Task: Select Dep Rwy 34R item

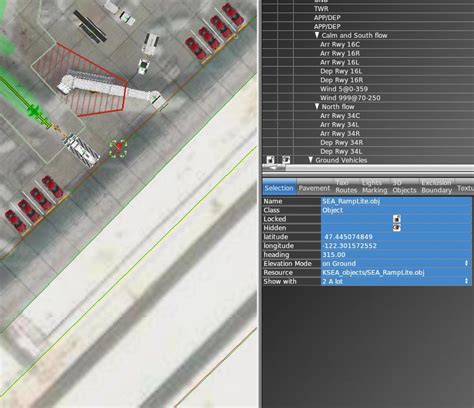Action: (x=342, y=143)
